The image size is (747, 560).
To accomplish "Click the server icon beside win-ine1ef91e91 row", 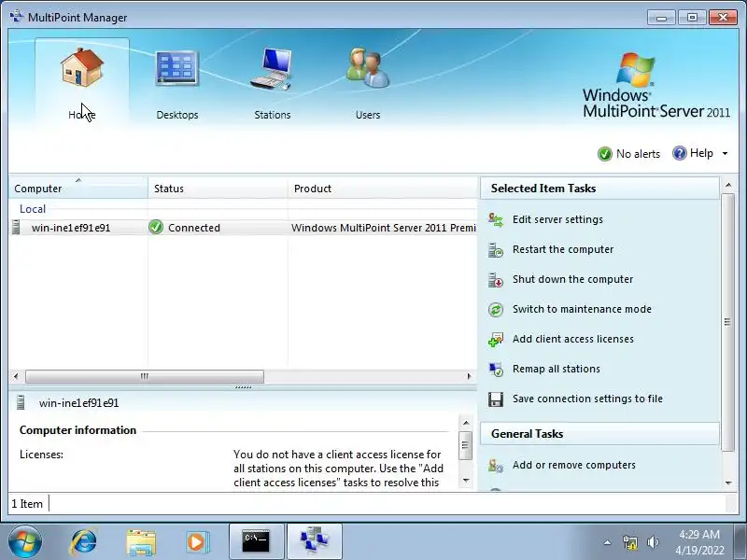I will point(16,227).
